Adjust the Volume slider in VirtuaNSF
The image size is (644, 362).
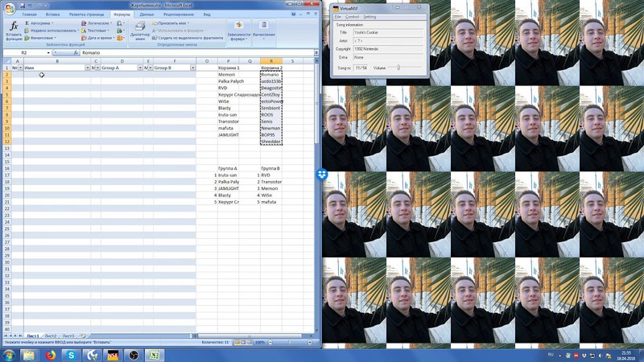(398, 68)
